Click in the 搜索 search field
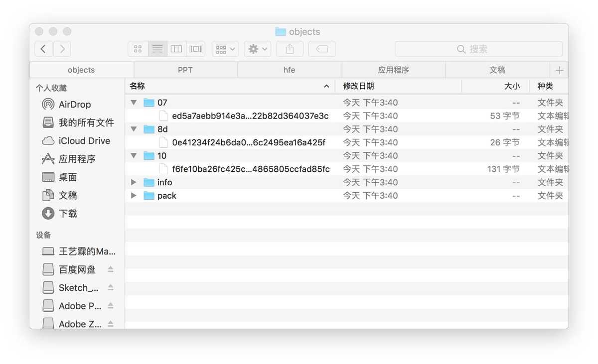This screenshot has width=598, height=364. tap(478, 49)
